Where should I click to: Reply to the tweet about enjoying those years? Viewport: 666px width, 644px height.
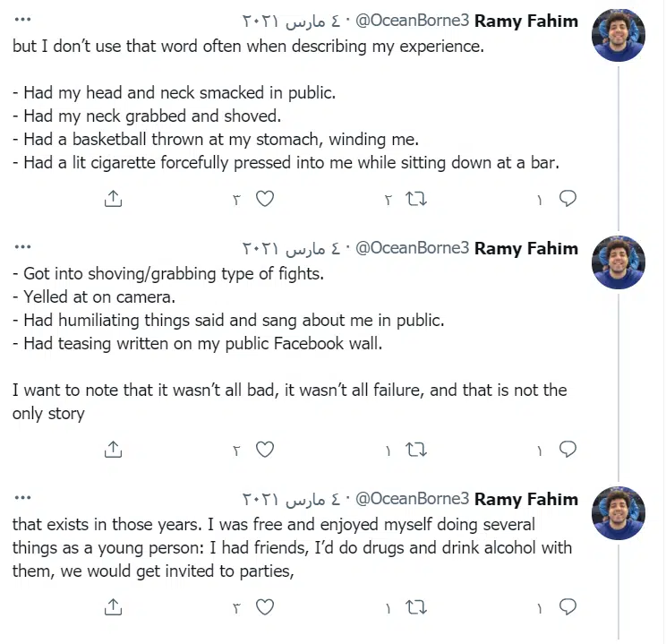(568, 607)
